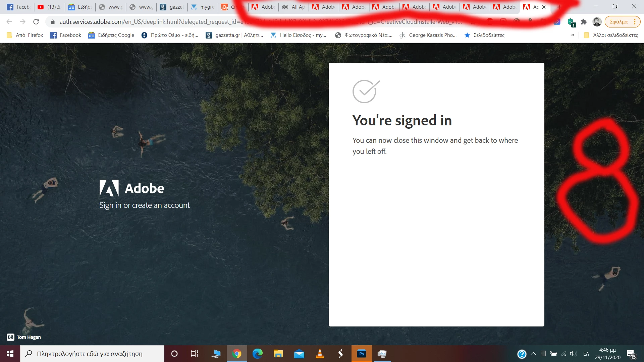This screenshot has height=362, width=644.
Task: Open Microsoft Edge from the taskbar
Action: point(257,354)
